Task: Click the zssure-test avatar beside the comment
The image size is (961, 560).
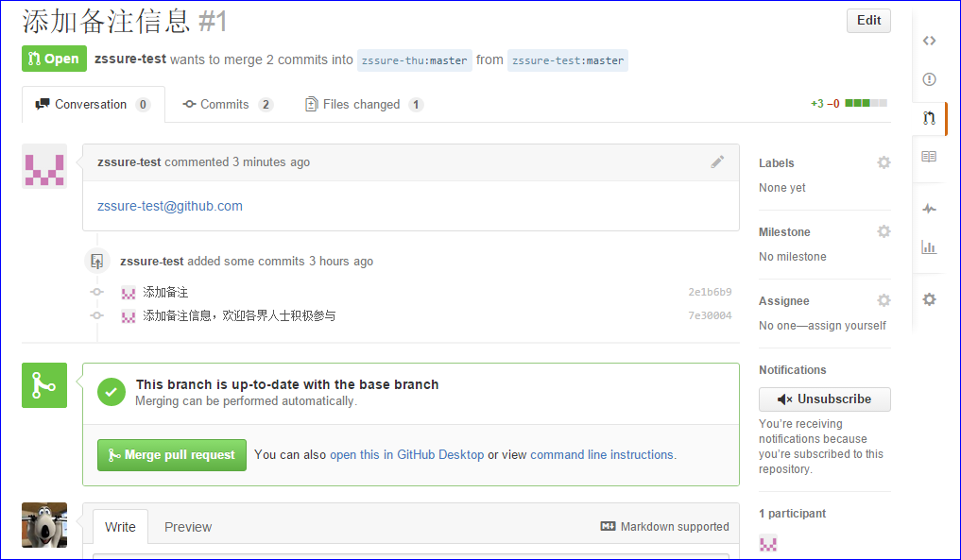Action: 44,166
